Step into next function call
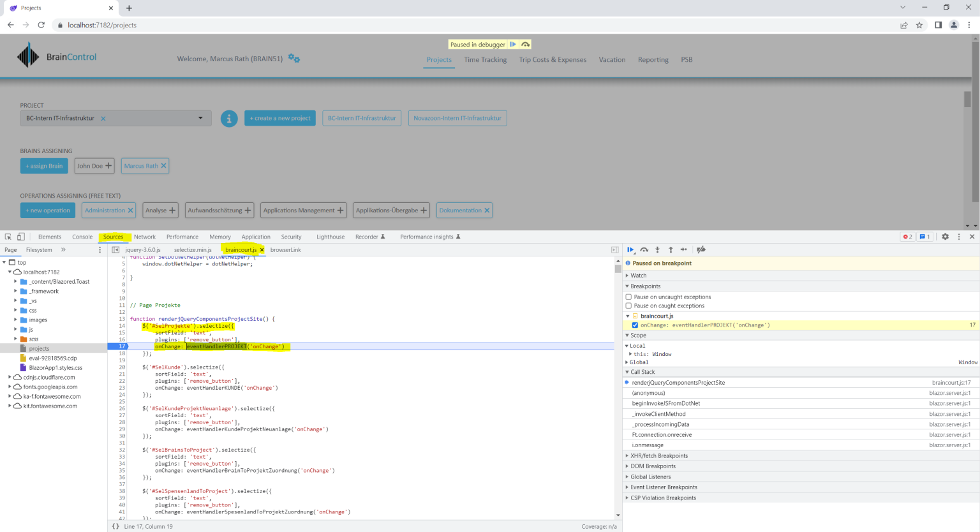The height and width of the screenshot is (532, 980). [657, 249]
